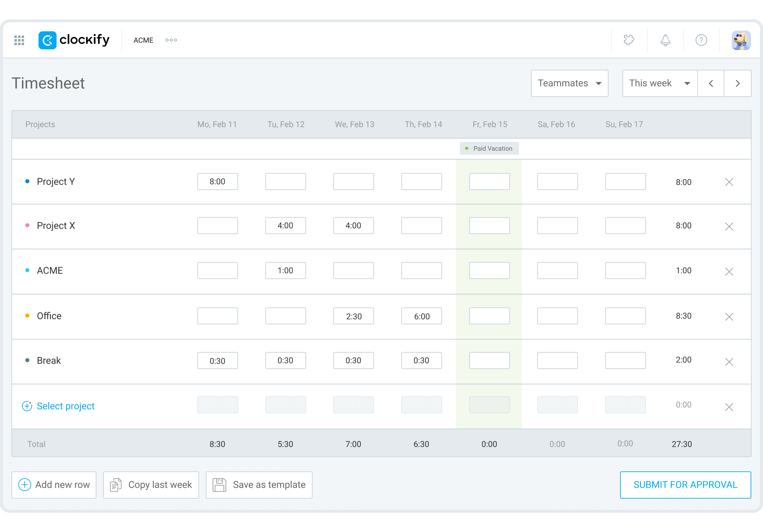The width and height of the screenshot is (763, 532).
Task: Open the integrations puzzle icon
Action: (629, 40)
